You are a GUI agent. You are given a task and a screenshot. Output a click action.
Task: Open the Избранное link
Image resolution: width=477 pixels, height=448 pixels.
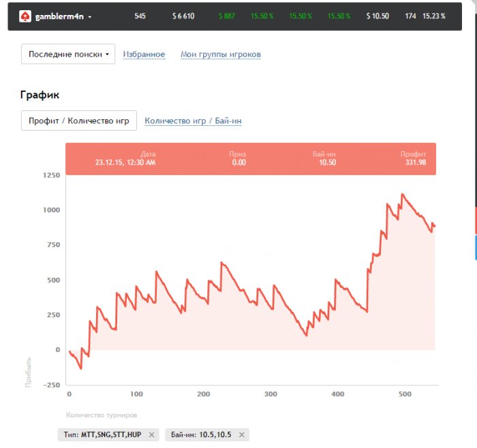pyautogui.click(x=144, y=54)
